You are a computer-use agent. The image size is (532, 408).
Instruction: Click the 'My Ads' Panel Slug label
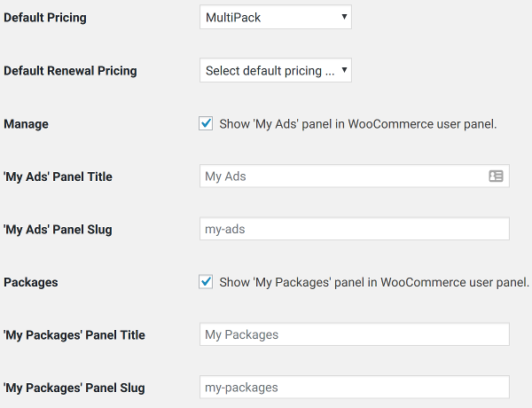pos(58,230)
